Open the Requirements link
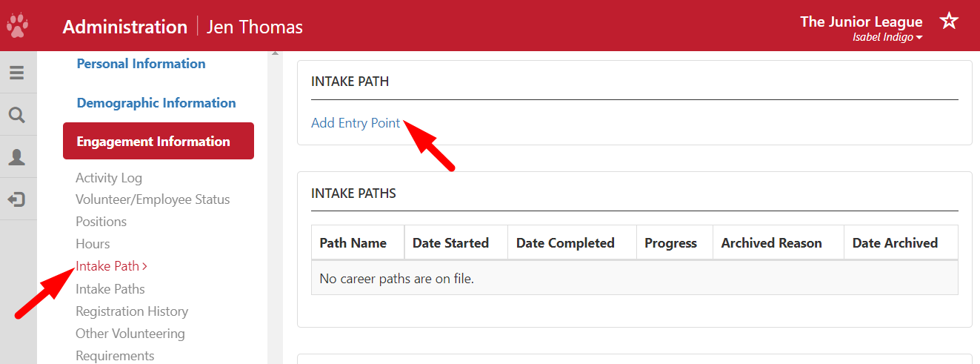The image size is (980, 364). click(115, 356)
